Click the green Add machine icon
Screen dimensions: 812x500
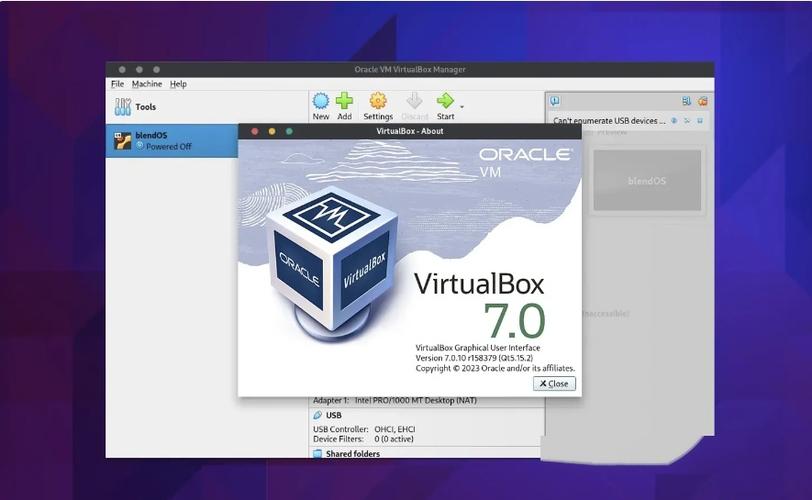click(344, 102)
